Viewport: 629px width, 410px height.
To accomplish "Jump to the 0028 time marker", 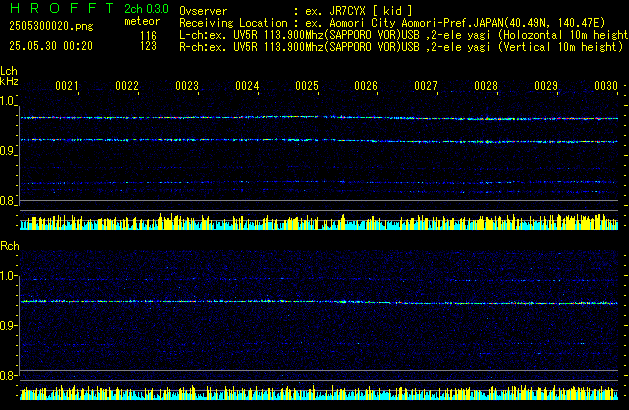I will 486,86.
